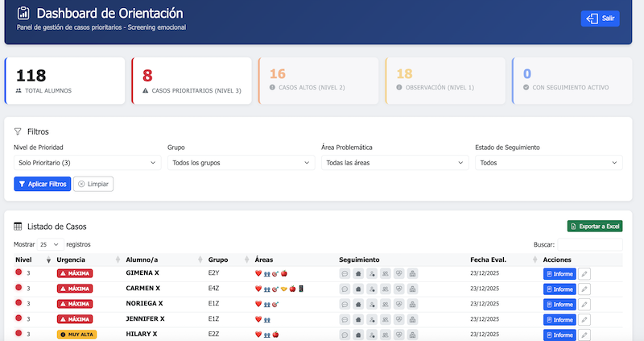Open the Nivel de Prioridad dropdown

point(88,163)
